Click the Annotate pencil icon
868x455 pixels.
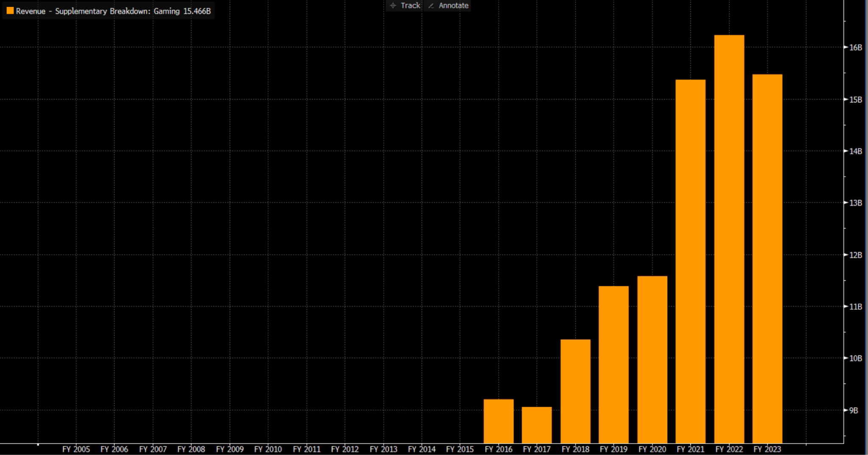(x=431, y=6)
